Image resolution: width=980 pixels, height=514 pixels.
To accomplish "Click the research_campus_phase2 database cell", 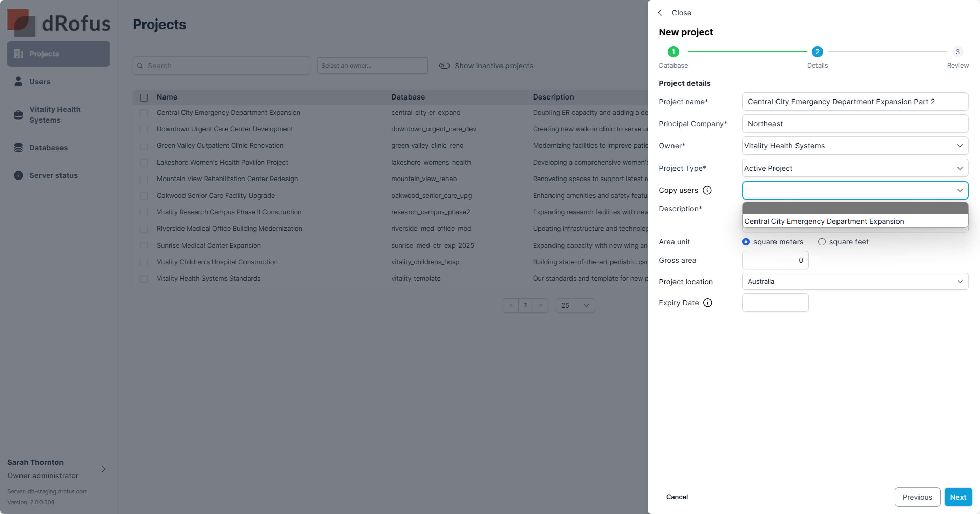I will (x=431, y=212).
